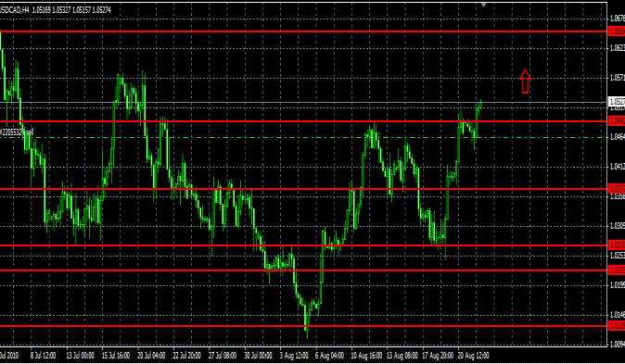This screenshot has height=364, width=625.
Task: Click the 3 Aug 12:00 time label
Action: click(294, 356)
